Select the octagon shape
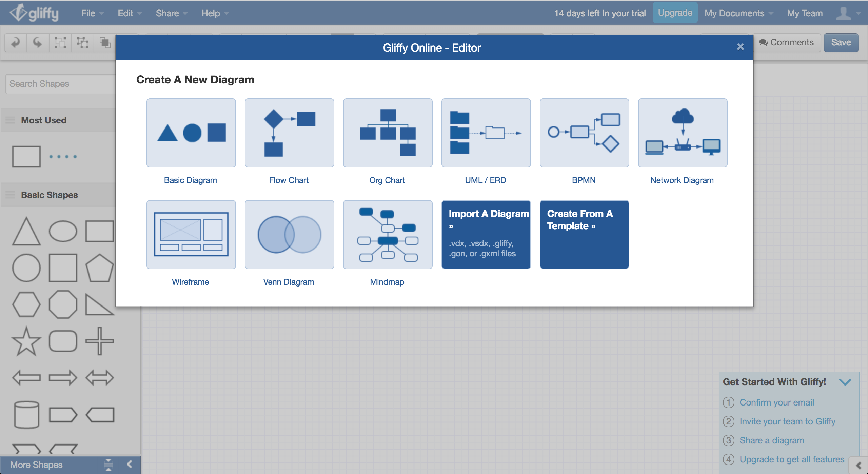Viewport: 868px width, 474px height. click(63, 304)
